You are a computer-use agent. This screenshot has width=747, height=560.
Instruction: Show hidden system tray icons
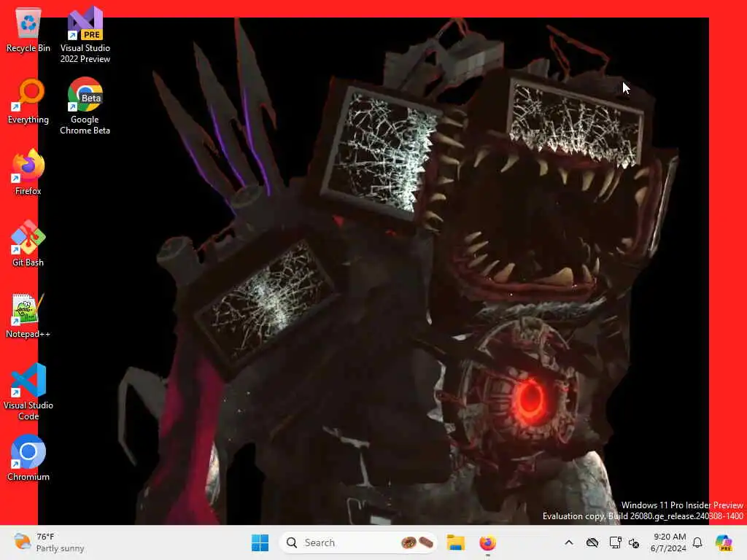click(569, 542)
